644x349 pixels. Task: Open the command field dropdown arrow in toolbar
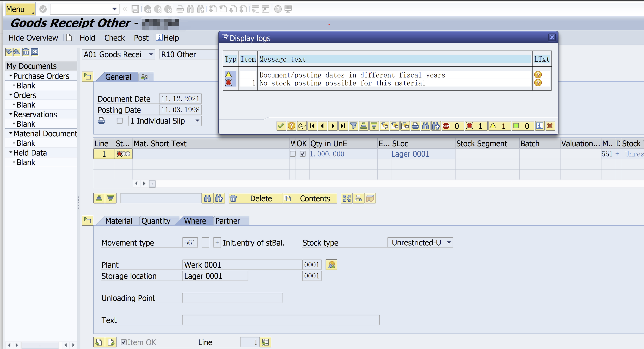114,9
